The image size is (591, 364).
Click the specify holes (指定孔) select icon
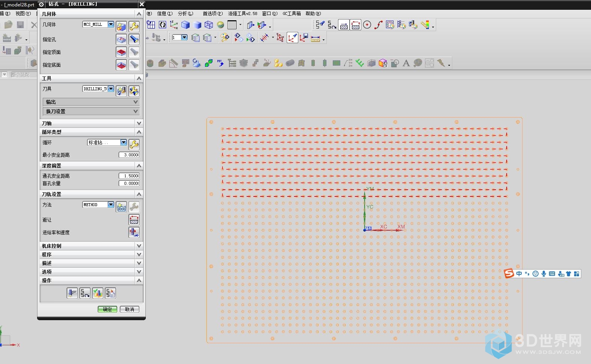[121, 39]
